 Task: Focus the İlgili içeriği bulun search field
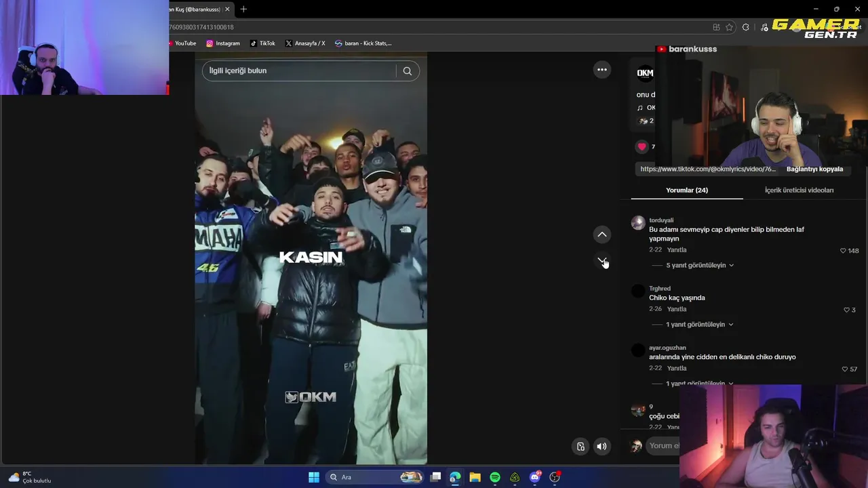tap(298, 70)
